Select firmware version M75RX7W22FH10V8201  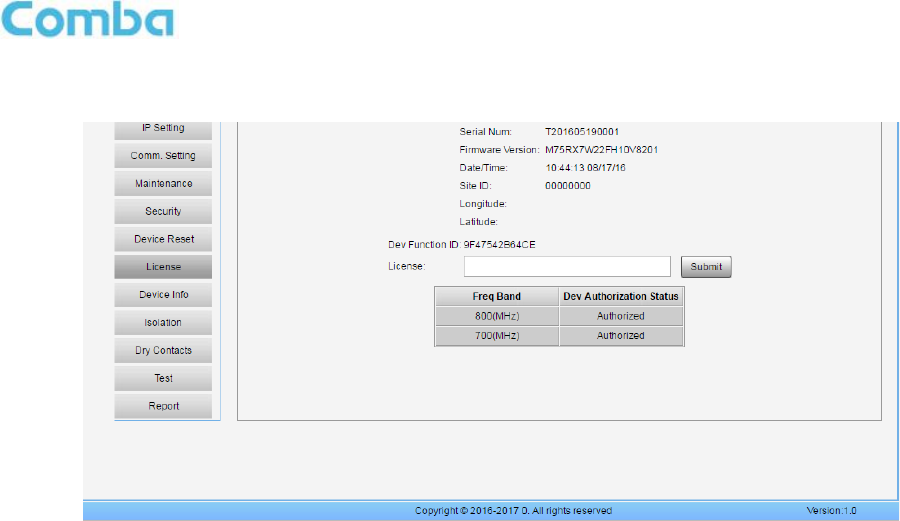(602, 150)
